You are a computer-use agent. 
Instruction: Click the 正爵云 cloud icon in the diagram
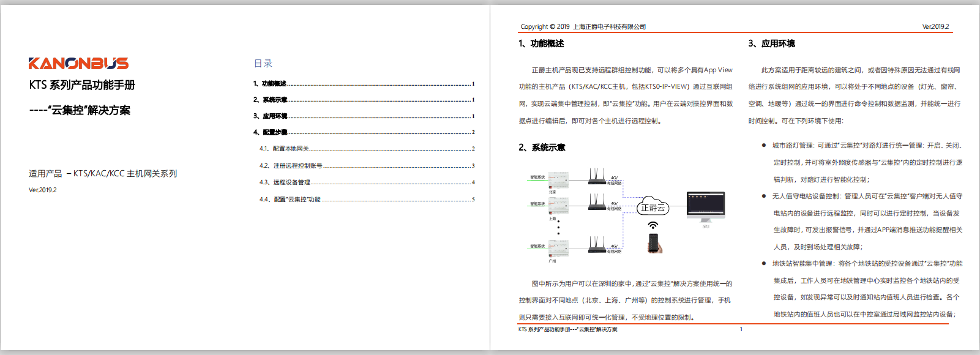click(x=653, y=207)
